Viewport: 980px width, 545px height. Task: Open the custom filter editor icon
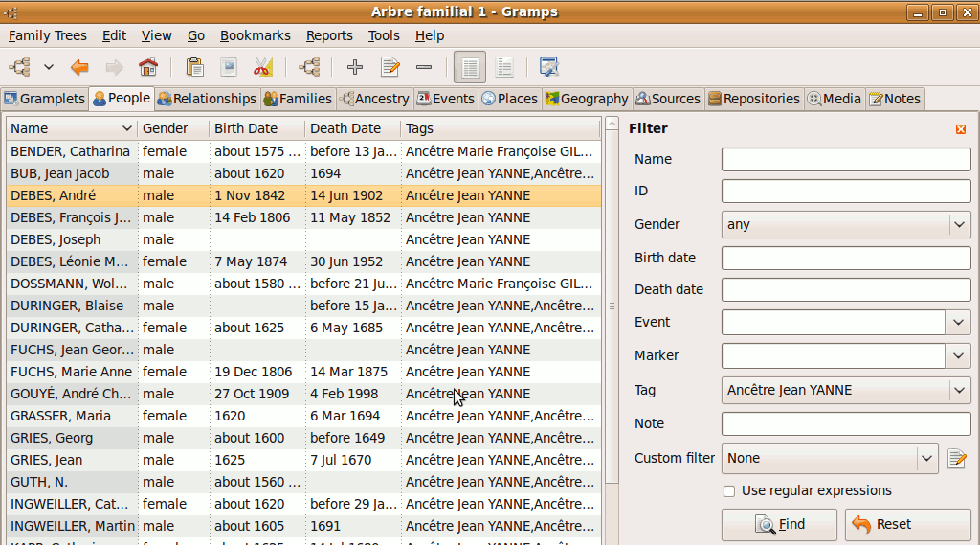[957, 459]
